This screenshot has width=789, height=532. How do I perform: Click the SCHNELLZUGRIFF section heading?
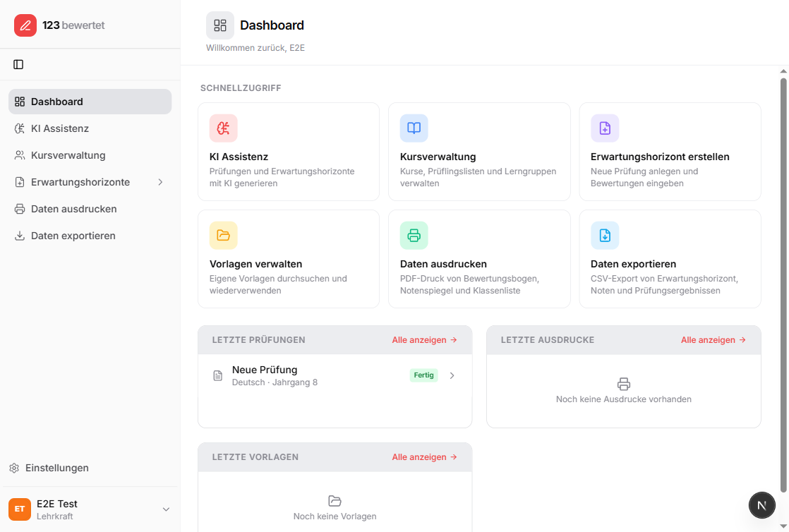point(241,88)
